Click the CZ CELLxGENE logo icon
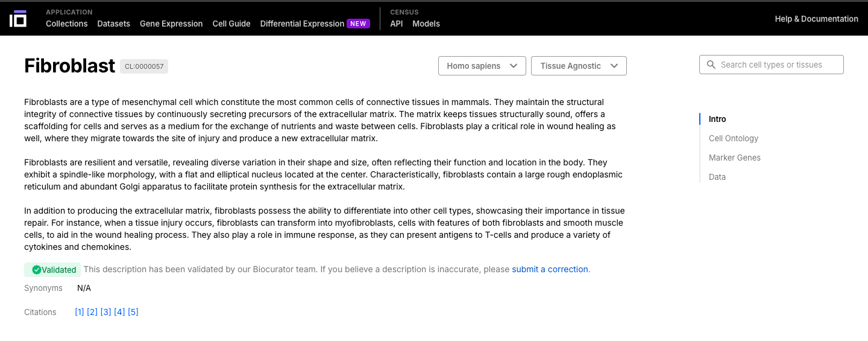The width and height of the screenshot is (868, 341). 18,18
